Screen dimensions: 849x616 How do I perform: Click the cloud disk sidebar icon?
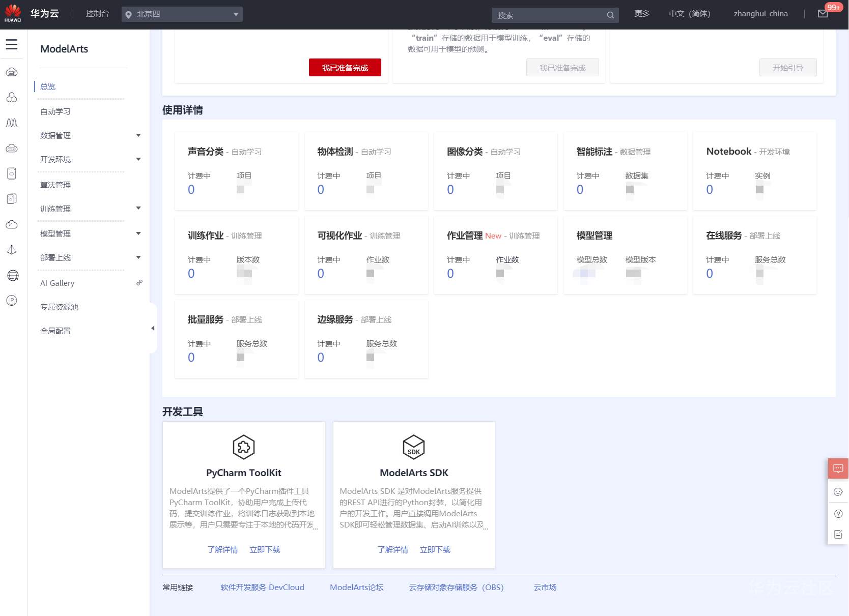tap(12, 148)
